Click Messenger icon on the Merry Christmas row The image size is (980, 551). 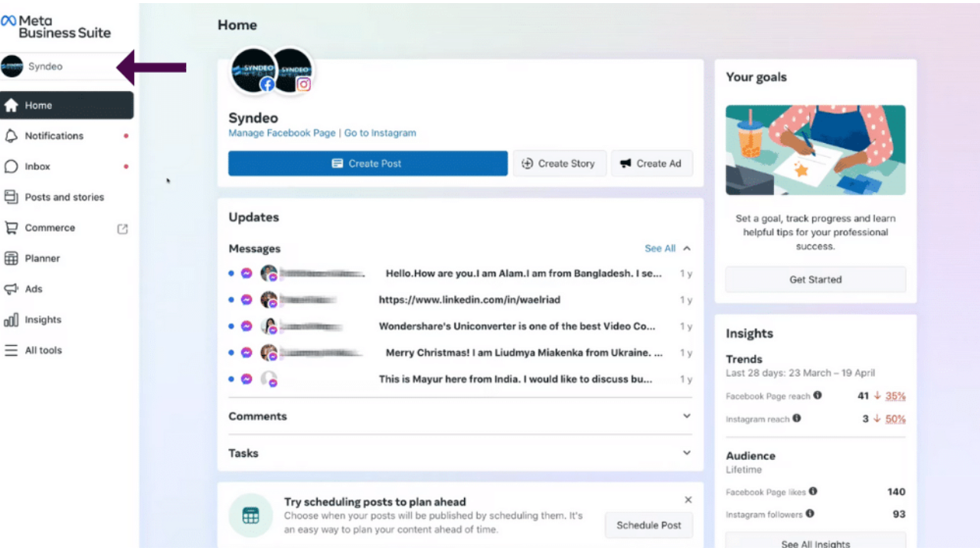point(247,353)
